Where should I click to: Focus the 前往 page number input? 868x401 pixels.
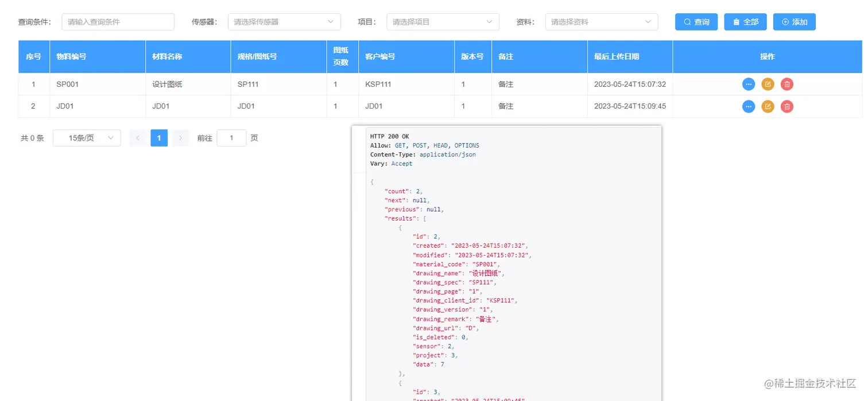[x=231, y=138]
